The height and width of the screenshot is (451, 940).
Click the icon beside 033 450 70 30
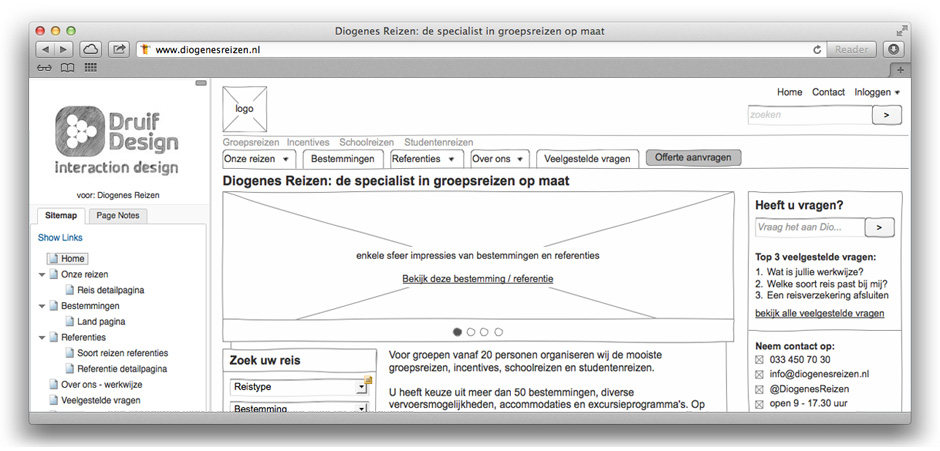pos(759,360)
